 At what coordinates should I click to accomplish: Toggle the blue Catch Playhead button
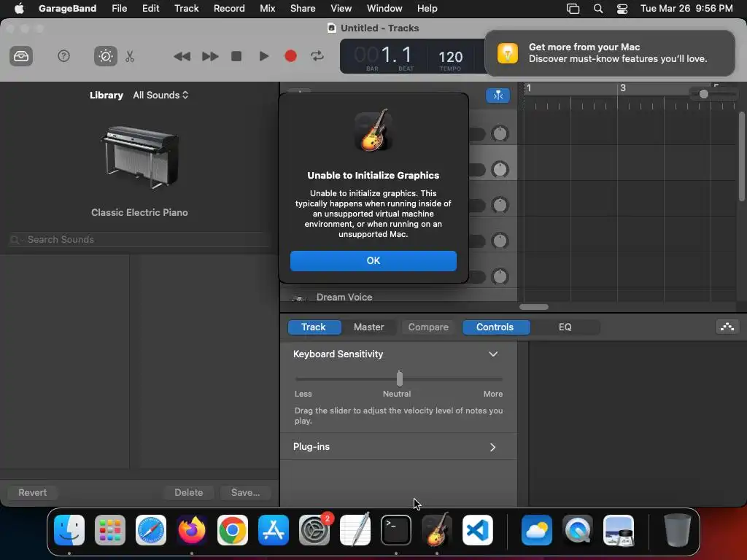coord(498,96)
